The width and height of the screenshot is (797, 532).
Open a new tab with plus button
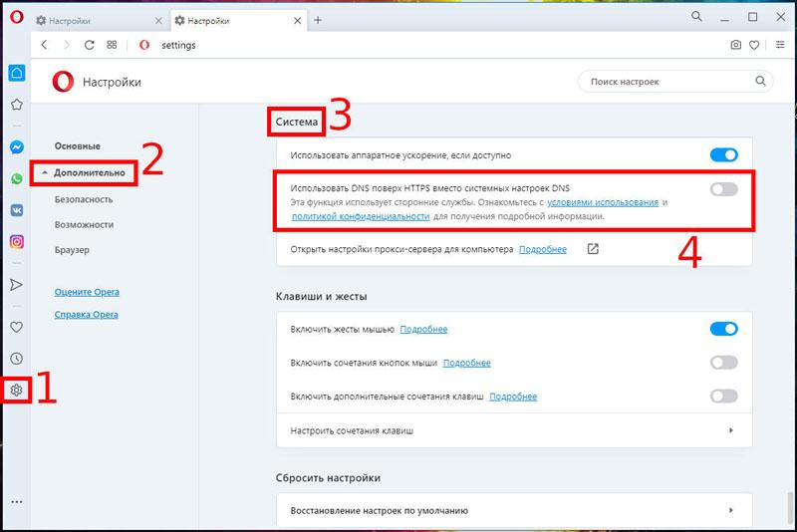coord(318,20)
